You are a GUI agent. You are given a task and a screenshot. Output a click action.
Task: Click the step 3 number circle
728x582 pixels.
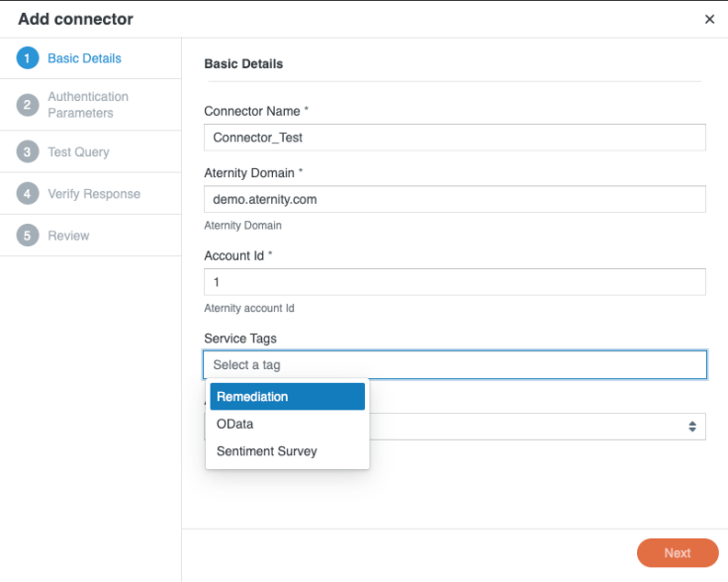(x=28, y=151)
